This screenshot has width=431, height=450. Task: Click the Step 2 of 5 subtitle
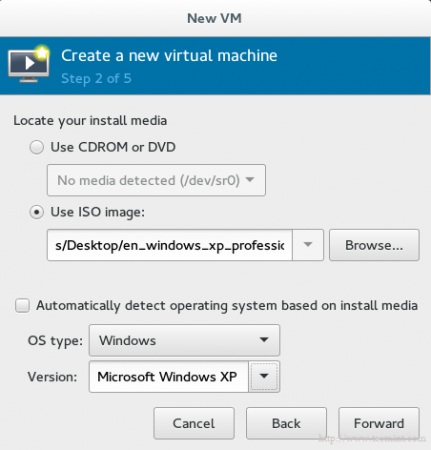point(96,79)
